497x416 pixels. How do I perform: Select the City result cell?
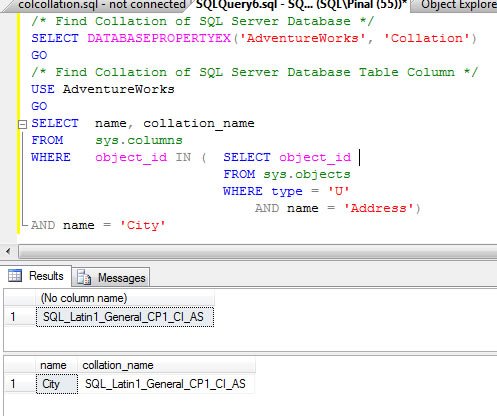[57, 384]
